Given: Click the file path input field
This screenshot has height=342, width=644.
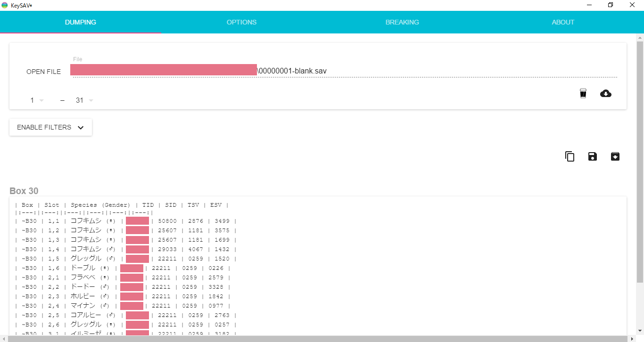Looking at the screenshot, I should (343, 71).
